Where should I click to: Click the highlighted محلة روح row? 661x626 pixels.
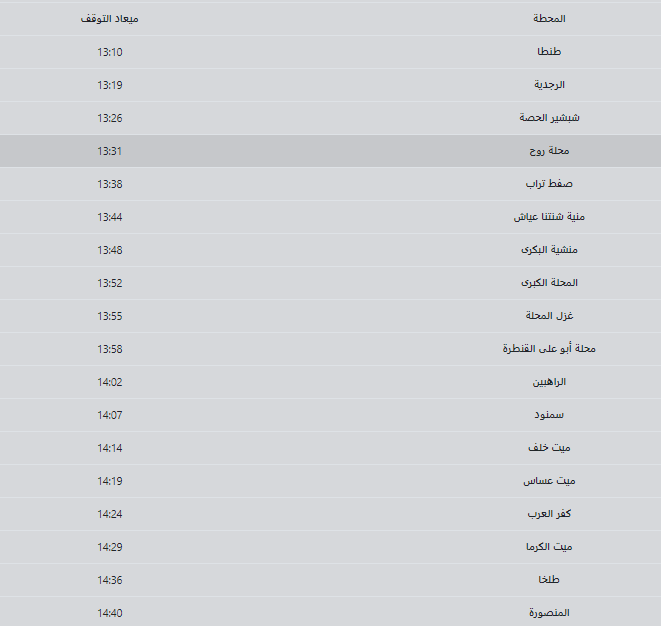point(330,151)
